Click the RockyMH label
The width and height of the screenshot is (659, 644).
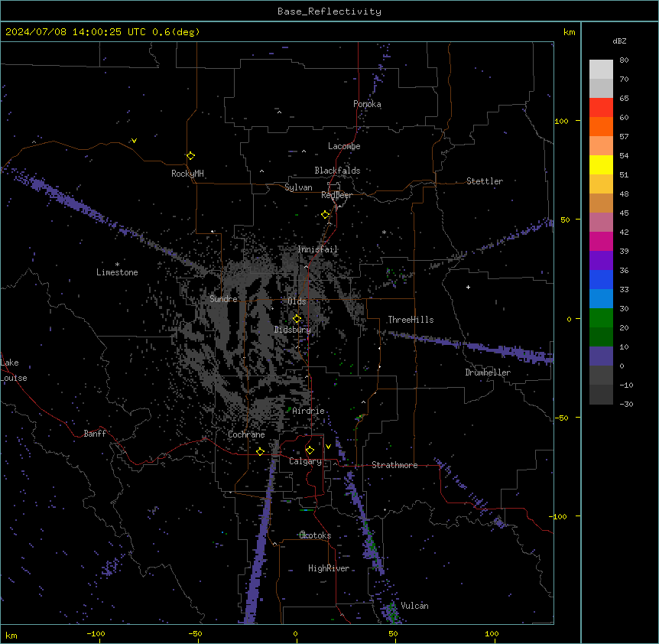(x=187, y=174)
